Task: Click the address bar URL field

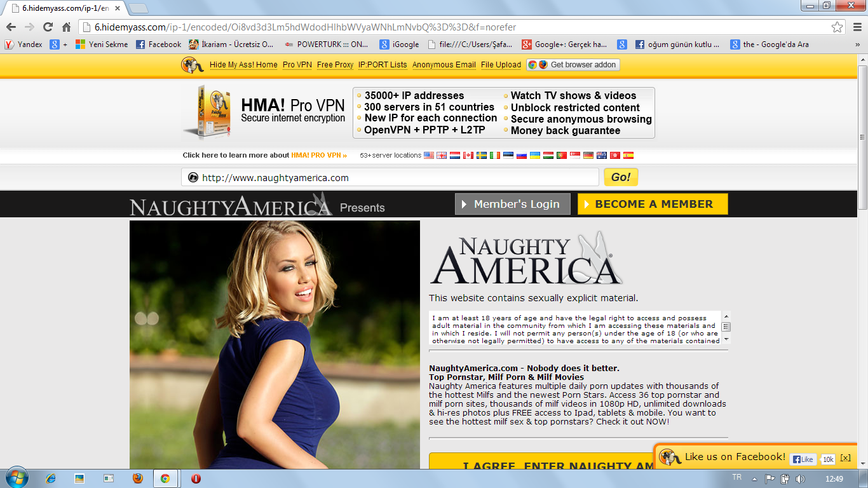Action: 458,27
